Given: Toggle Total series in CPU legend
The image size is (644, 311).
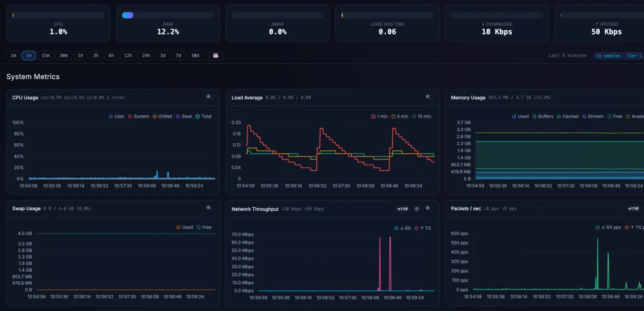Looking at the screenshot, I should pos(204,116).
